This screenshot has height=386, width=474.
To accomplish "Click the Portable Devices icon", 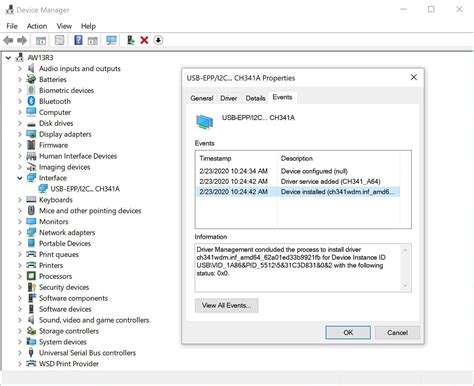I will click(x=31, y=243).
